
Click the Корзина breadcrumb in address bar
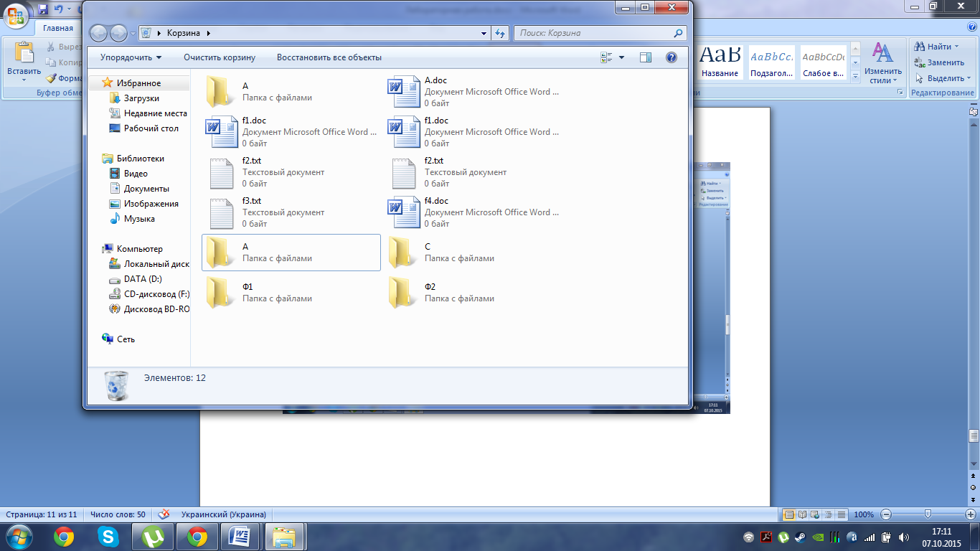(184, 33)
